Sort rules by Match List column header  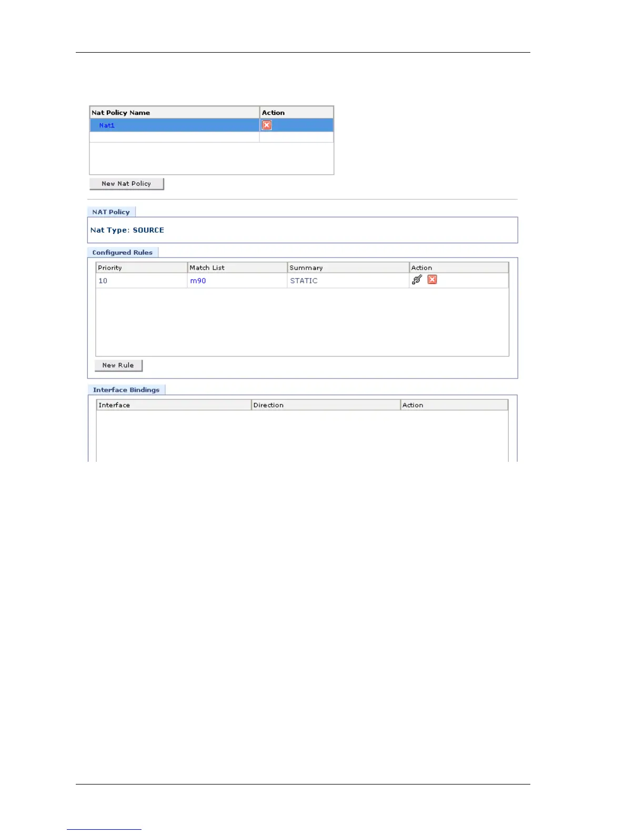click(237, 267)
